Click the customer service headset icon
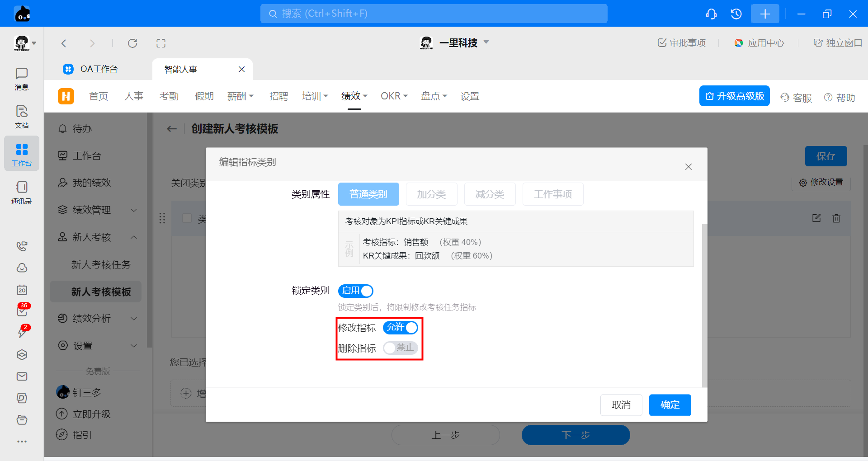 point(711,14)
